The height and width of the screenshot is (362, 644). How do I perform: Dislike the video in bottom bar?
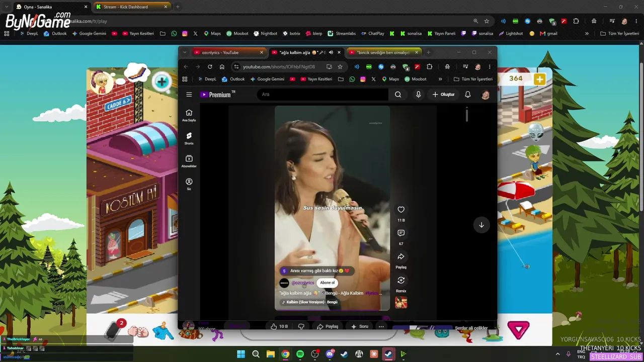point(301,326)
